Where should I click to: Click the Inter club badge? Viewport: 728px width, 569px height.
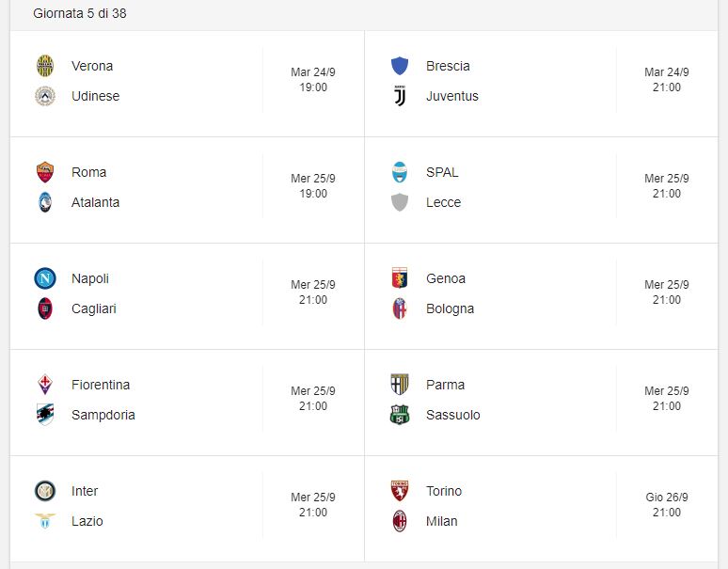45,491
